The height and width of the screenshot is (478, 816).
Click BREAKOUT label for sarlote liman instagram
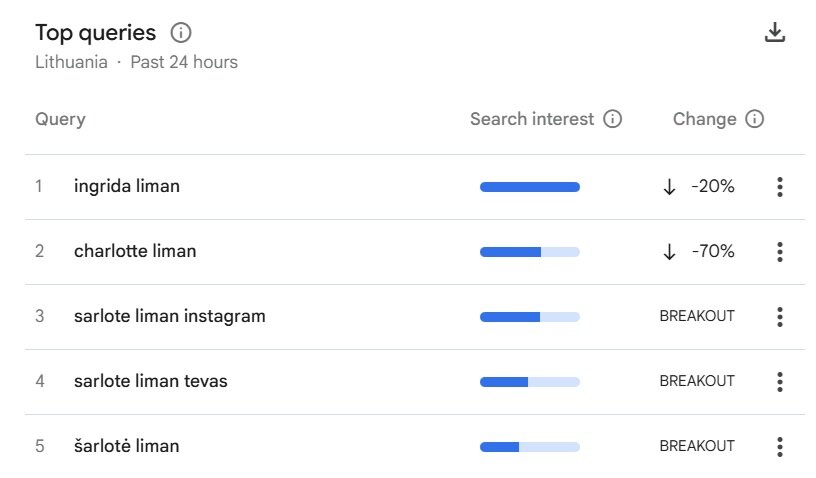tap(697, 316)
